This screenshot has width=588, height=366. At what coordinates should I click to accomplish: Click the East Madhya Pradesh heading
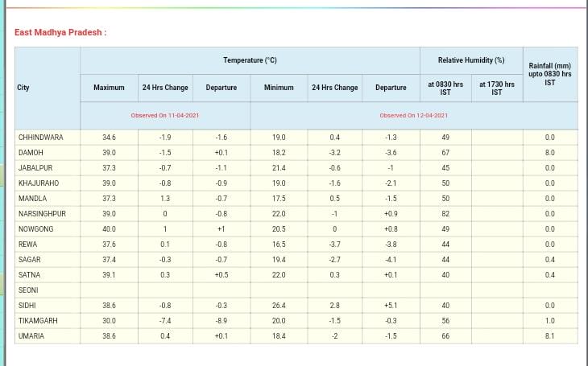(x=60, y=32)
